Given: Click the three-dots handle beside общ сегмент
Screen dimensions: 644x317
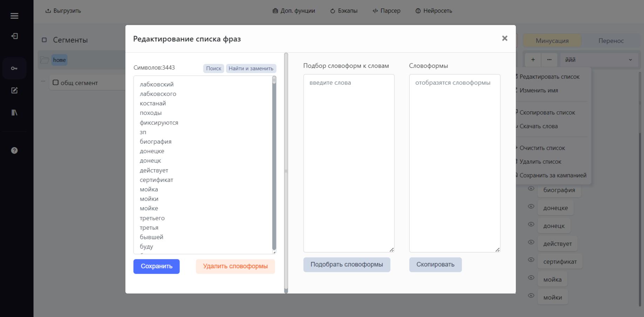Looking at the screenshot, I should point(43,81).
